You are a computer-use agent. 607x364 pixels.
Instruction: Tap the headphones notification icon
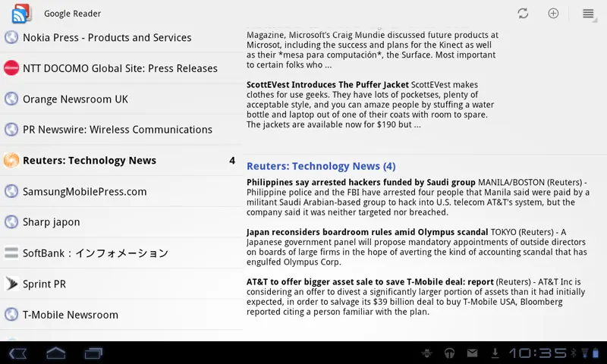coord(449,353)
